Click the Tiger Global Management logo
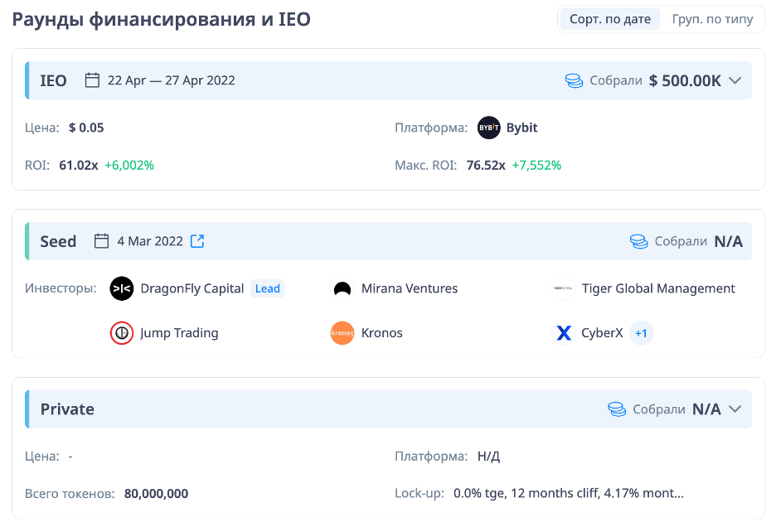This screenshot has width=776, height=532. click(x=563, y=288)
